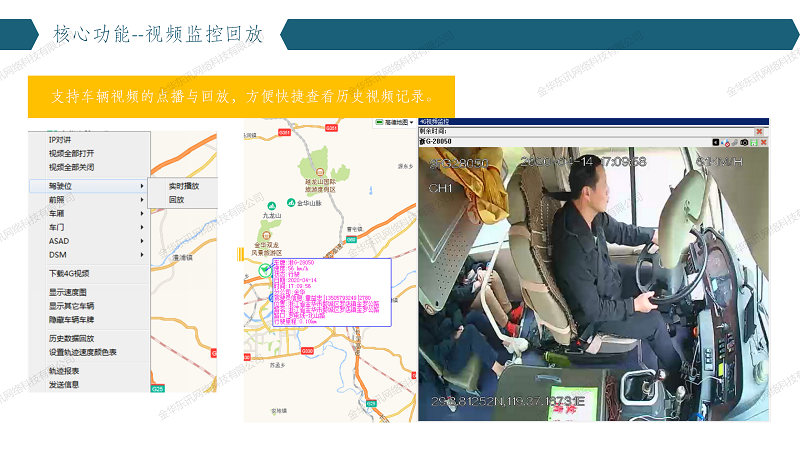This screenshot has height=450, width=800.
Task: Mute the video using the speaker icon
Action: (726, 143)
